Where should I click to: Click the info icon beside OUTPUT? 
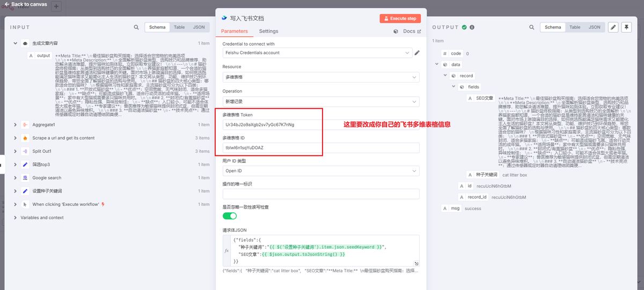[x=472, y=27]
